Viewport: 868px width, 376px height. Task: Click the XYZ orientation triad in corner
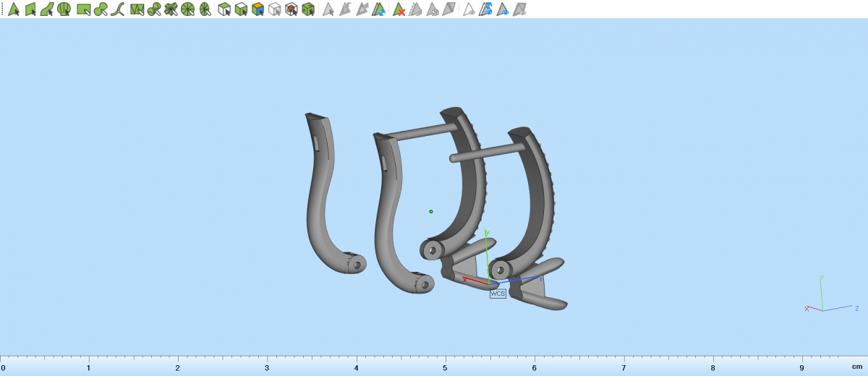[x=825, y=304]
